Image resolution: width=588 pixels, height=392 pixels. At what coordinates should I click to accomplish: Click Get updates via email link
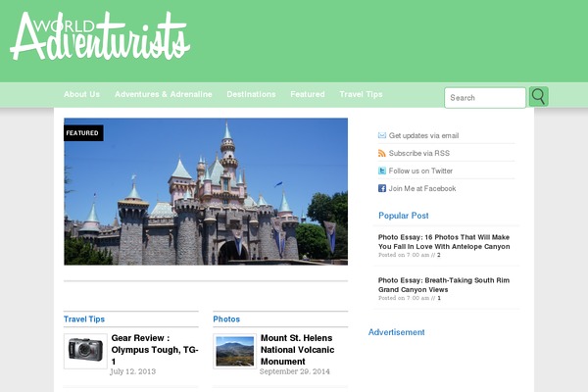click(x=423, y=135)
